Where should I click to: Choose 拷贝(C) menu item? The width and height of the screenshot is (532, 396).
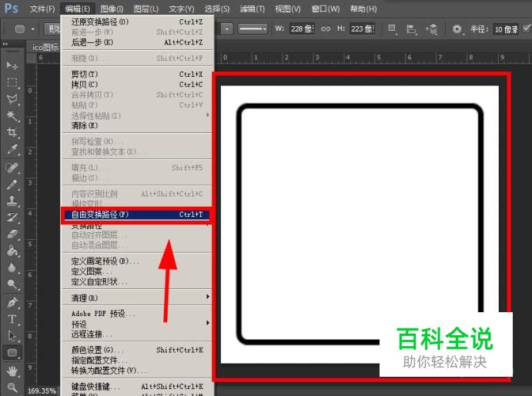[x=137, y=84]
